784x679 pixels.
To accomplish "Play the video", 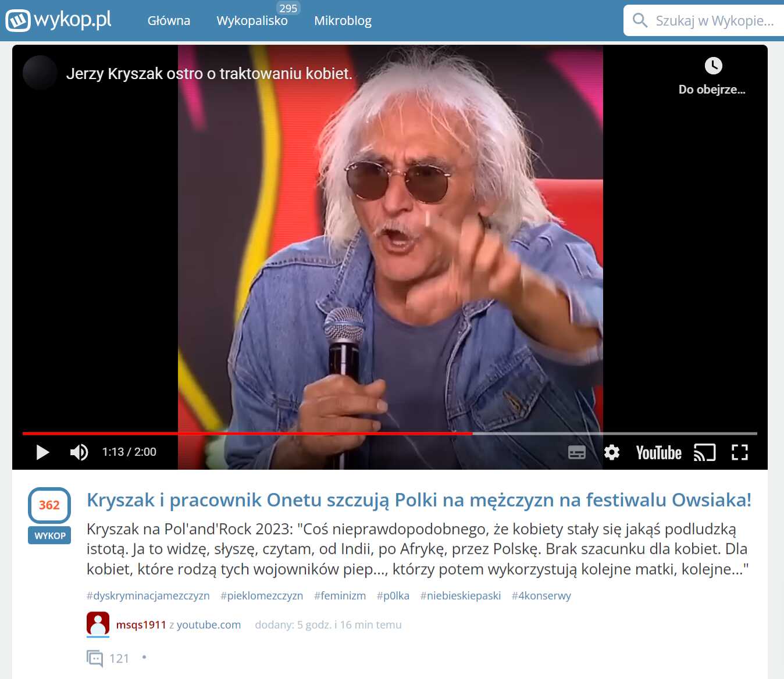I will 42,452.
